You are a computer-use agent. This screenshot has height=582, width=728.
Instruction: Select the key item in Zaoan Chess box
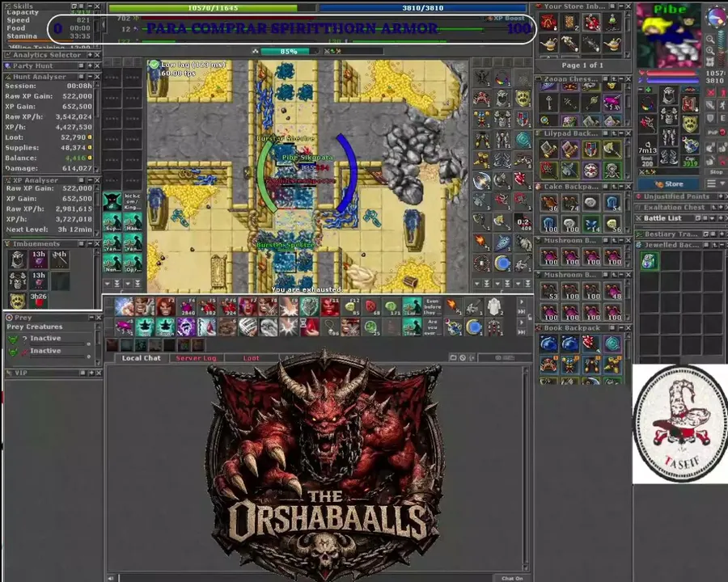click(x=548, y=102)
